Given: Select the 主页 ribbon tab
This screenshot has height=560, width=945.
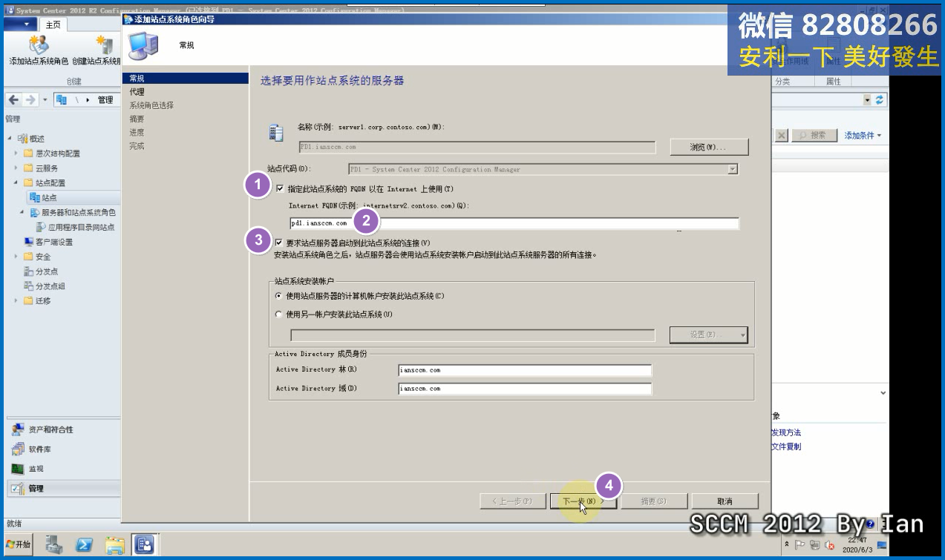Looking at the screenshot, I should [x=53, y=24].
